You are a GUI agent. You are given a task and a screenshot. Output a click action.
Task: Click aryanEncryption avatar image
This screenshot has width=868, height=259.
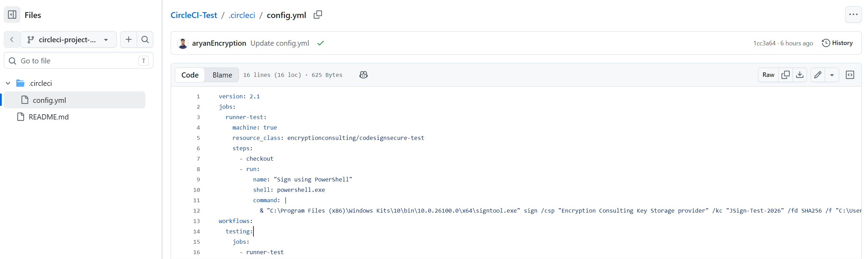click(183, 43)
